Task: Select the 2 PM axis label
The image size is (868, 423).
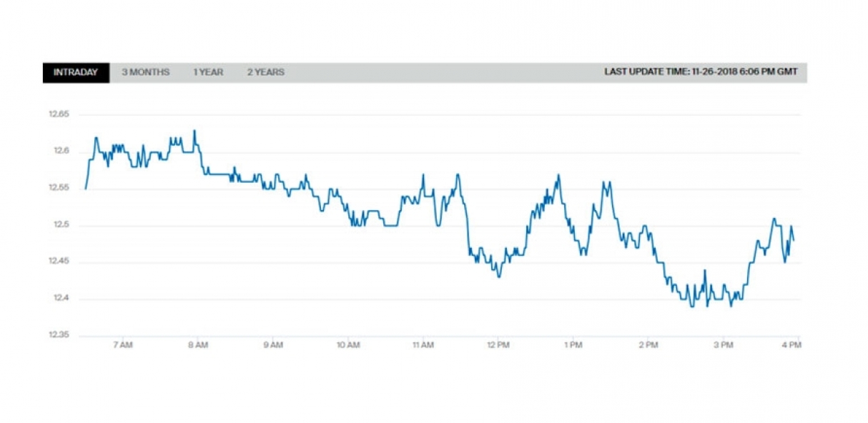Action: 648,346
